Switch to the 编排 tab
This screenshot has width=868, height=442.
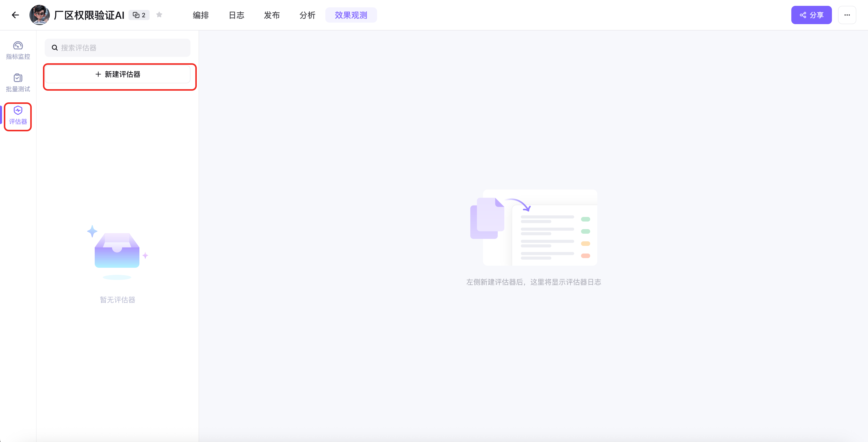[x=201, y=15]
